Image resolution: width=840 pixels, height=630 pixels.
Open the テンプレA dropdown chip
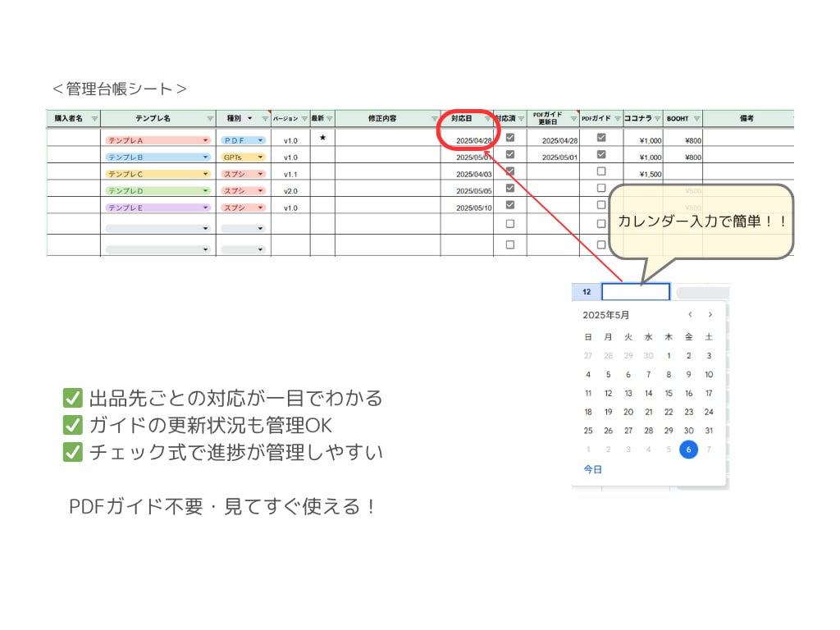pos(157,140)
